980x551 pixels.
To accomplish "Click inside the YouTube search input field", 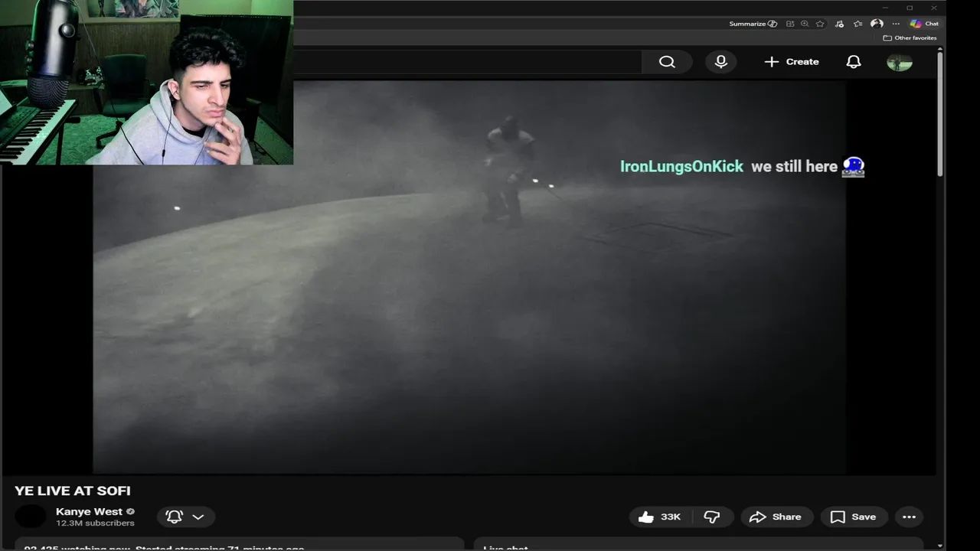I will click(x=467, y=62).
